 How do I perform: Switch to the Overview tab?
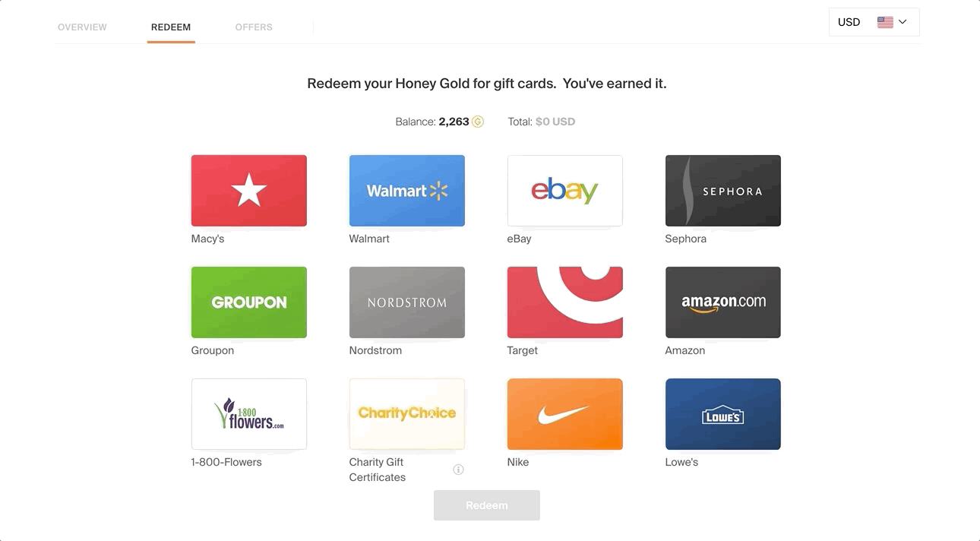pyautogui.click(x=82, y=27)
